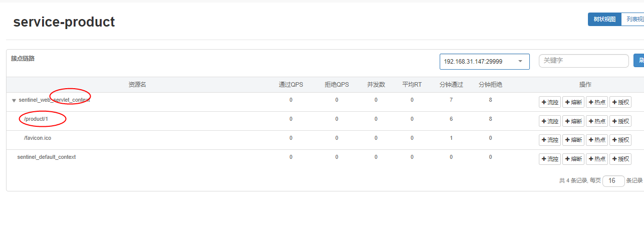The height and width of the screenshot is (227, 644).
Task: Select the /product/1 resource row
Action: click(36, 119)
